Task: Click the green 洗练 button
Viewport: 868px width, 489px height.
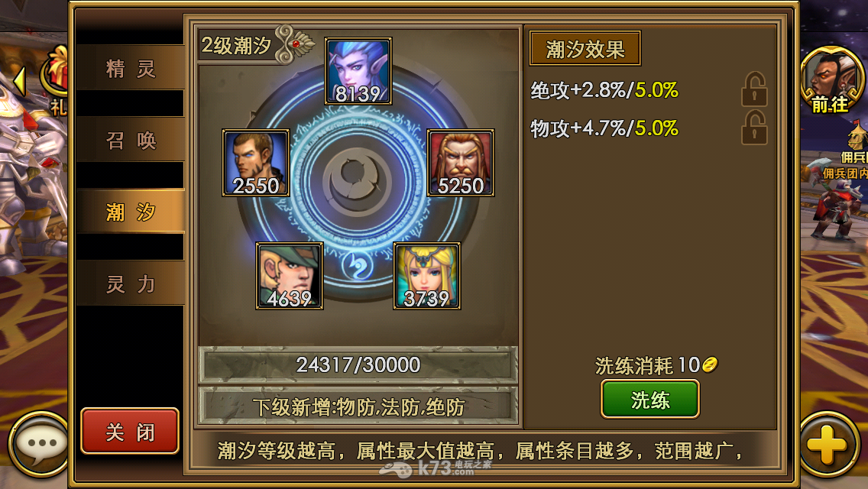Action: point(650,400)
